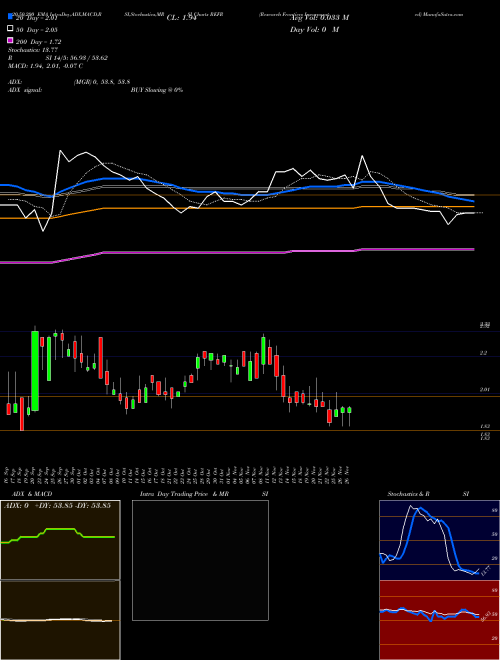500x660 pixels.
Task: Click the 'Stochastics: 13.77' reading
Action: (x=32, y=50)
